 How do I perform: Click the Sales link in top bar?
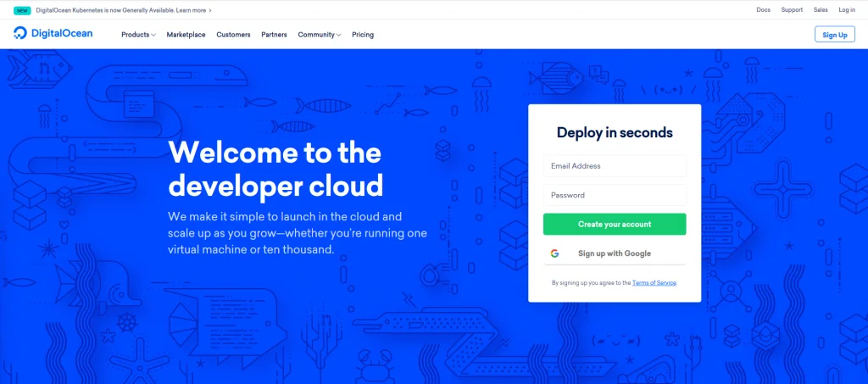click(x=821, y=10)
